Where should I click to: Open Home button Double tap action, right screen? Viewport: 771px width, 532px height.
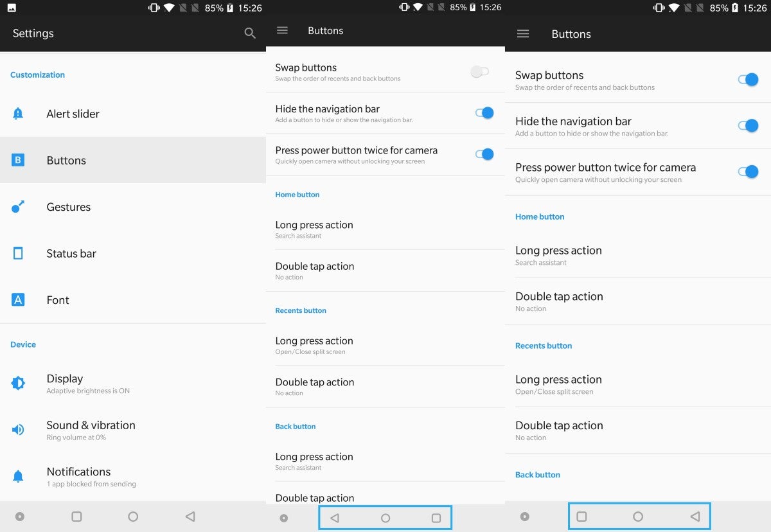coord(638,301)
